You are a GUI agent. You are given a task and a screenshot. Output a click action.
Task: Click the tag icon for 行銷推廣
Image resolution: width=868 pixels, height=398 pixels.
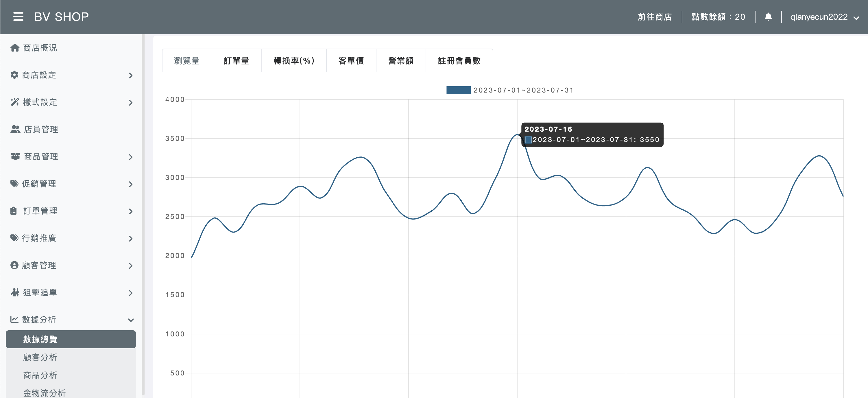pyautogui.click(x=14, y=238)
